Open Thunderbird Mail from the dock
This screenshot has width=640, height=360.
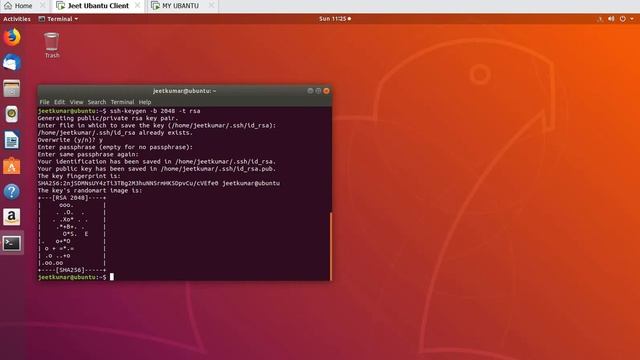coord(12,63)
